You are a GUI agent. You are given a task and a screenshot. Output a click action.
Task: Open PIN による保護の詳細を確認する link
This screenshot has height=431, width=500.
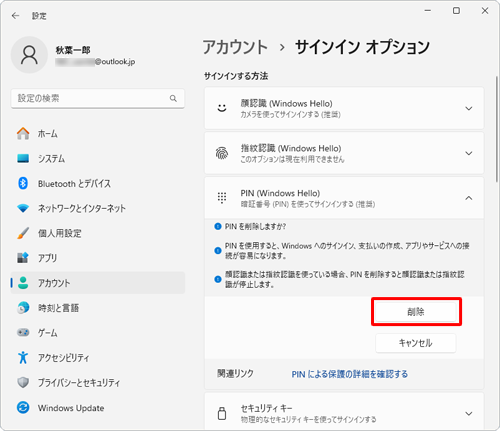(350, 374)
